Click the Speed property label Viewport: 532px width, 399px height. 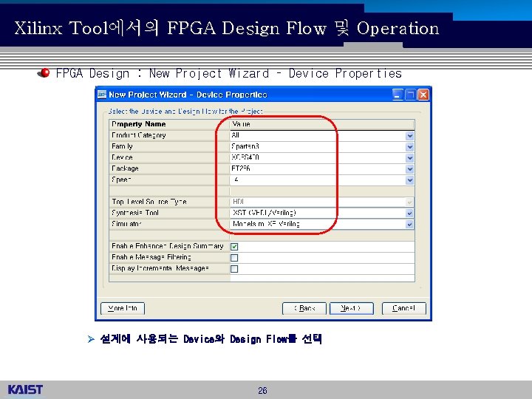(x=121, y=180)
